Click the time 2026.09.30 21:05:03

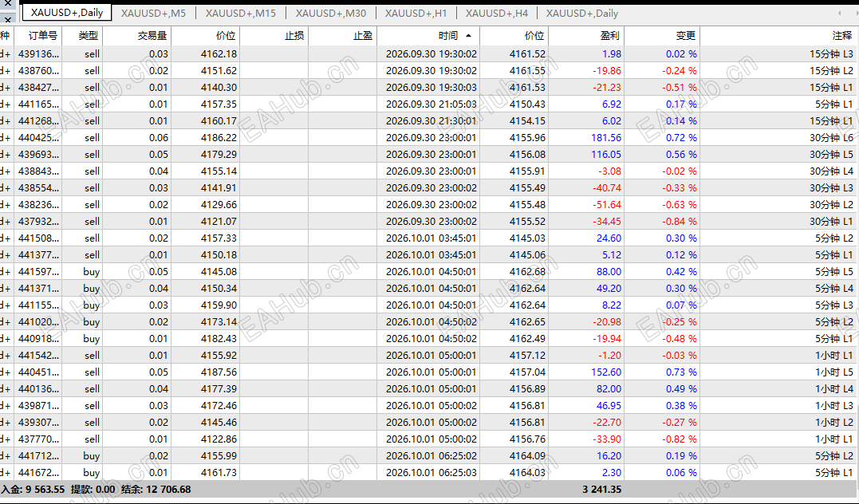pos(431,104)
